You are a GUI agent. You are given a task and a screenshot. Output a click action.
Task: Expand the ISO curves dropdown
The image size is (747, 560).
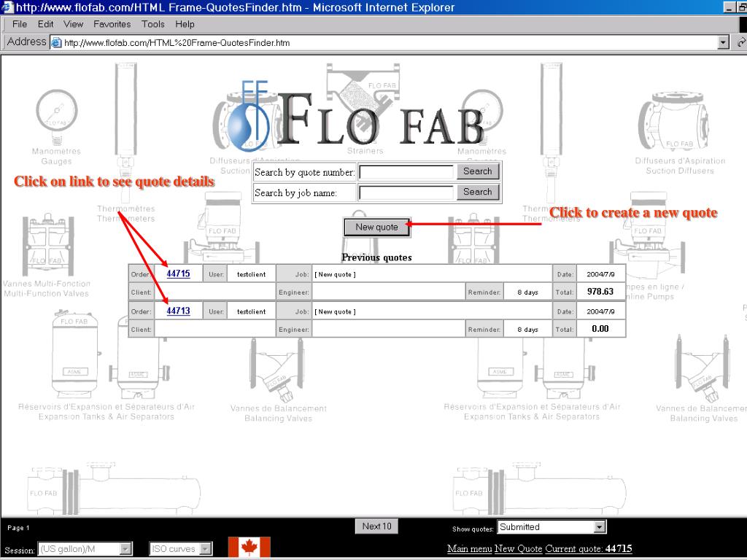(205, 549)
